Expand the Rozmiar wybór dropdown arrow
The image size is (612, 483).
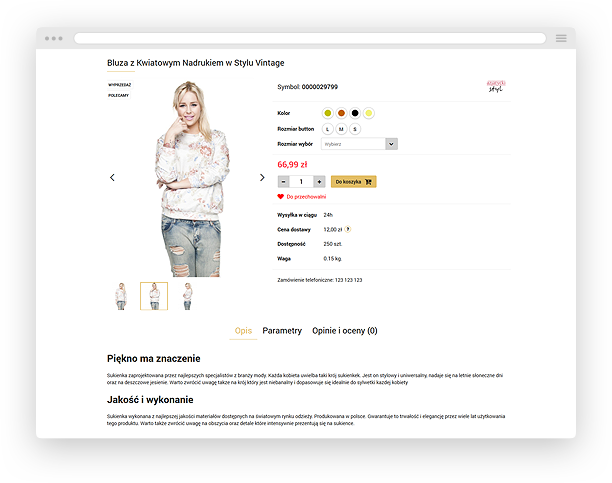pyautogui.click(x=391, y=144)
